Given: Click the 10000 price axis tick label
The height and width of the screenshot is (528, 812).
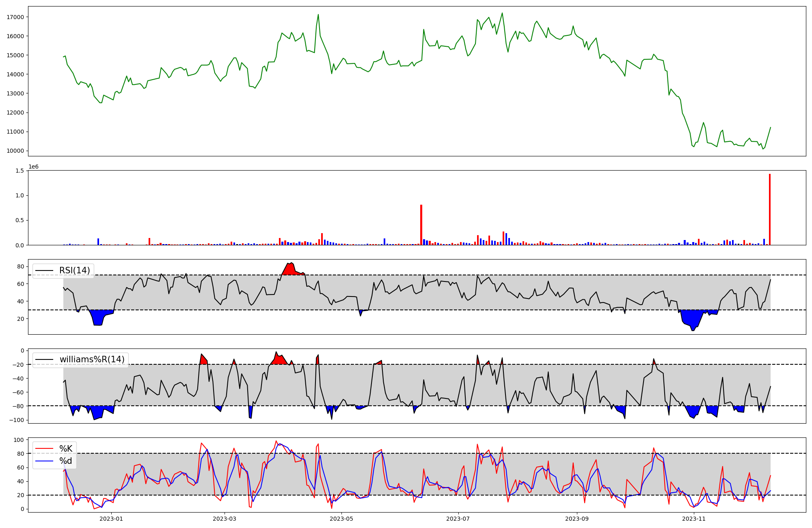Looking at the screenshot, I should pyautogui.click(x=15, y=151).
